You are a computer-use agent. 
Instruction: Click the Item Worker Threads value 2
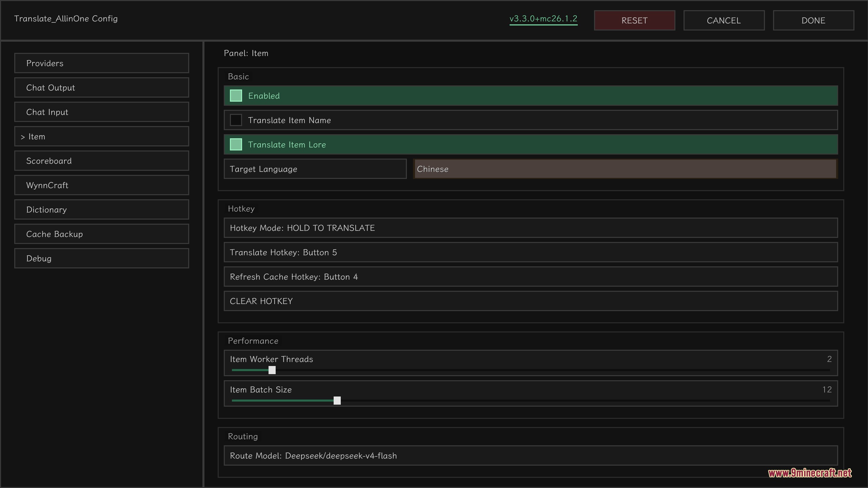point(829,359)
